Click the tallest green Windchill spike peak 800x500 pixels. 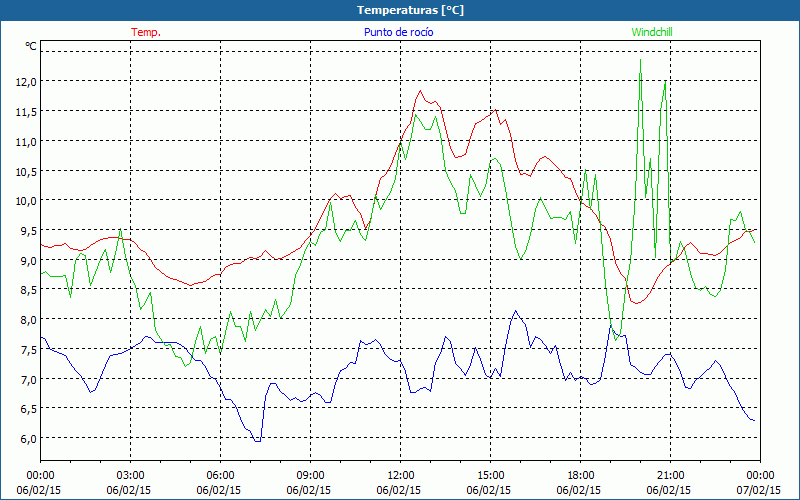(640, 60)
